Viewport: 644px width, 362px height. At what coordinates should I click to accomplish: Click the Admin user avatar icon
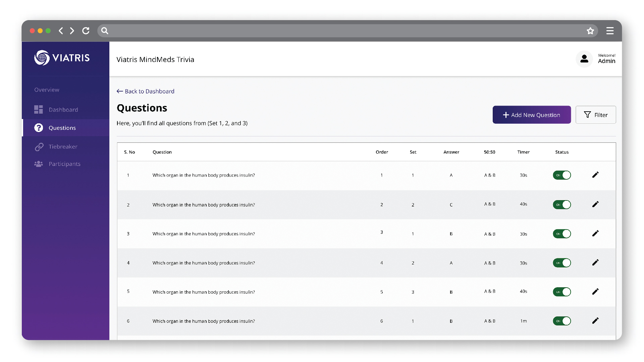click(x=584, y=59)
